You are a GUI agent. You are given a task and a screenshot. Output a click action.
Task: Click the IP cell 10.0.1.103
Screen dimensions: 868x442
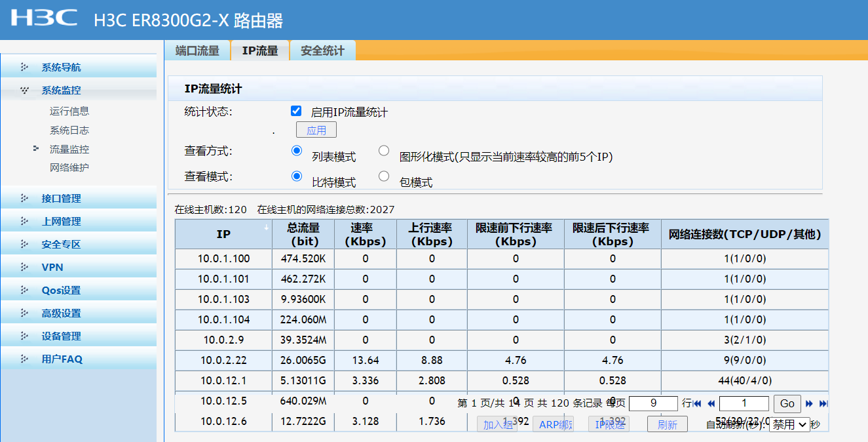tap(224, 299)
